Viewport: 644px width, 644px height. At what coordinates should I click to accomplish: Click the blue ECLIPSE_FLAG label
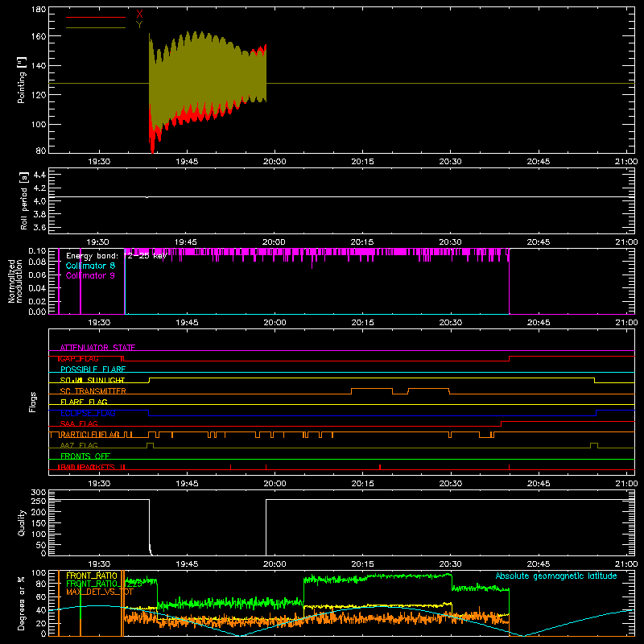[88, 413]
